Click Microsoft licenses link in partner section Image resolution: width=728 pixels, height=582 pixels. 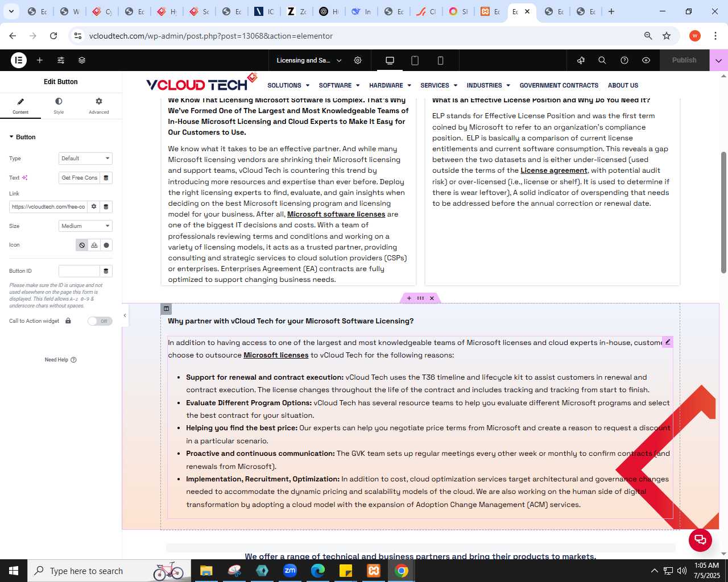click(276, 355)
